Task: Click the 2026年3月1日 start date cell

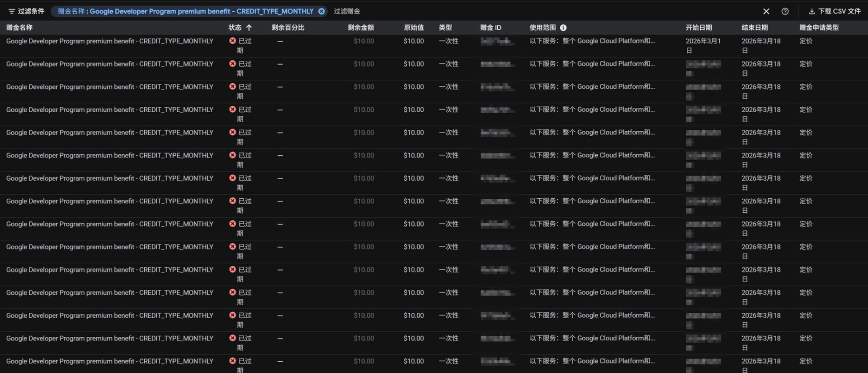Action: click(703, 46)
